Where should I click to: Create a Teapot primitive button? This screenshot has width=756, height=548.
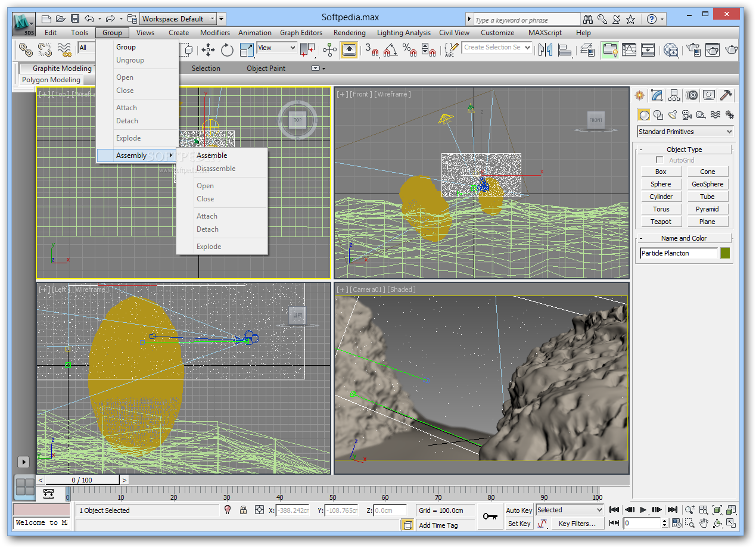click(x=661, y=222)
